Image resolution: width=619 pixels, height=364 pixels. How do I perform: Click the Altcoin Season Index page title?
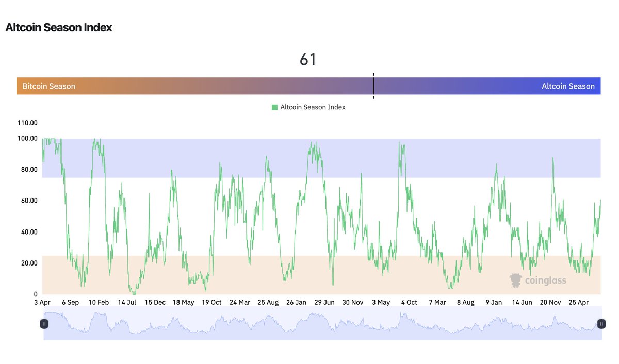(x=59, y=28)
